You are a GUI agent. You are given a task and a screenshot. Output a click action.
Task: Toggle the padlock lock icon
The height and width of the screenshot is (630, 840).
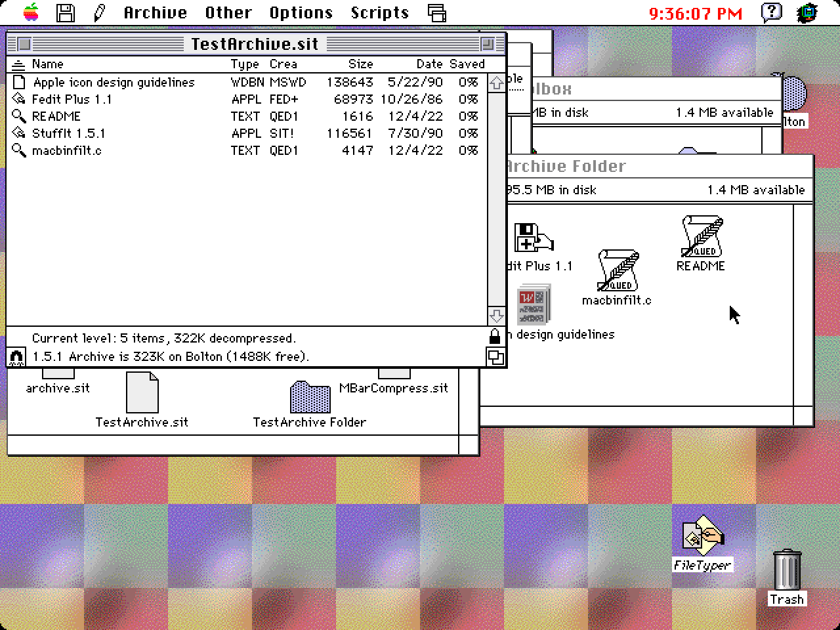495,337
